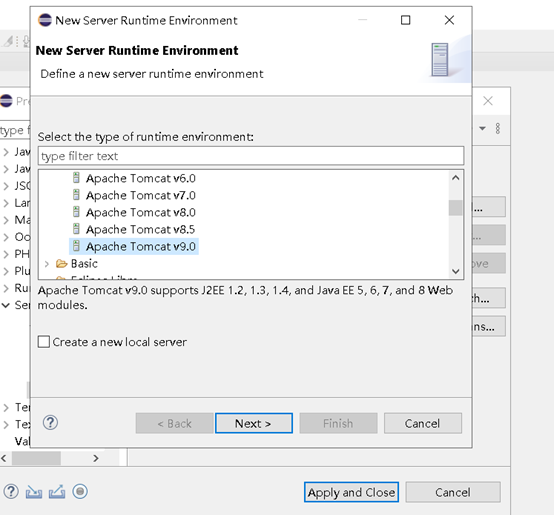The height and width of the screenshot is (515, 554).
Task: Click the Next button
Action: 254,423
